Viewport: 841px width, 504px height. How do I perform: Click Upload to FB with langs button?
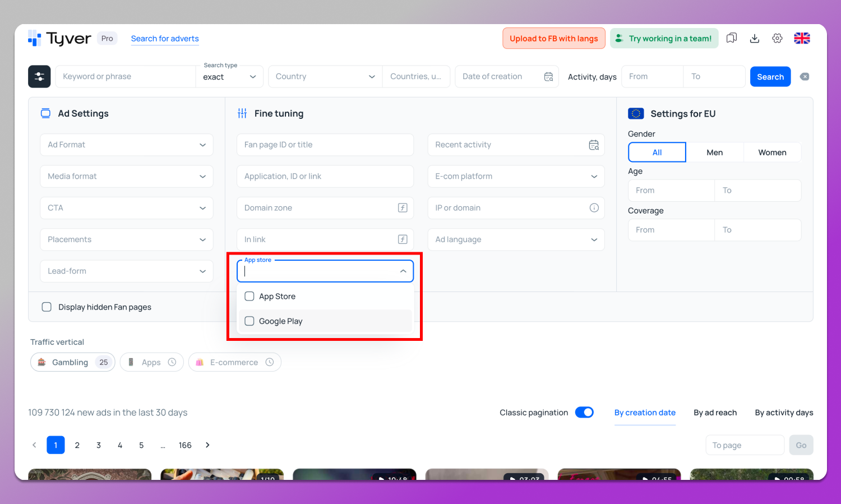553,39
